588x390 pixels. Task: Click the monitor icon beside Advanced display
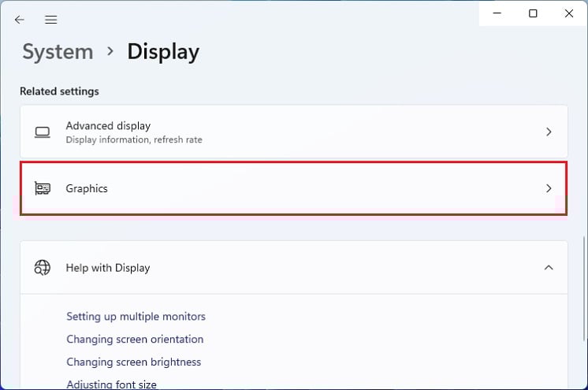point(43,132)
